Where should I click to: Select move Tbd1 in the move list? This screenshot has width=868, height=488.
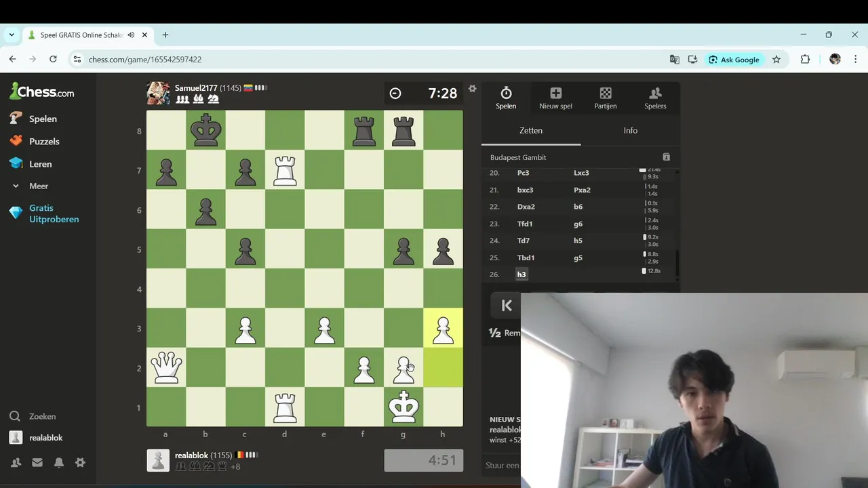(x=526, y=258)
